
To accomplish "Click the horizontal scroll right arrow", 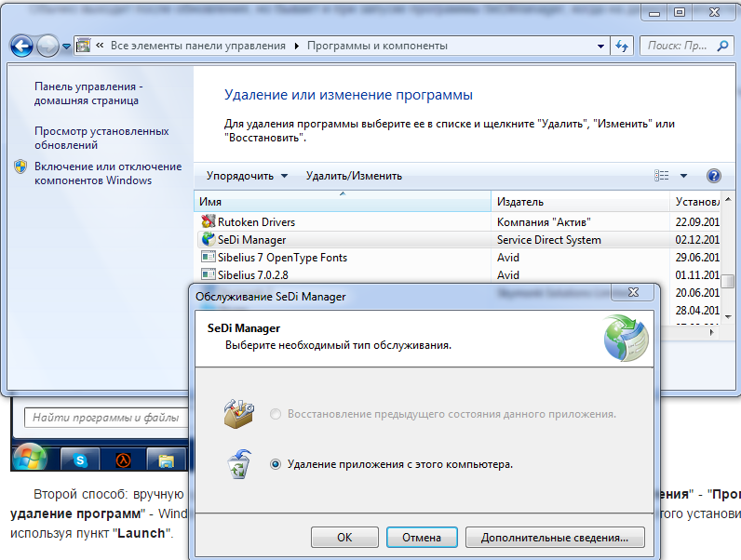I will click(712, 332).
